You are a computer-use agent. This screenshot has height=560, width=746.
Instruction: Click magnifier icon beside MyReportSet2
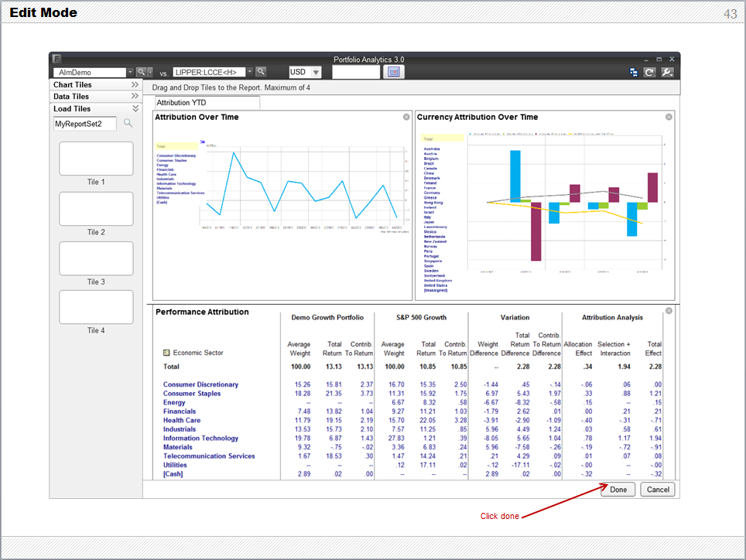tap(128, 123)
